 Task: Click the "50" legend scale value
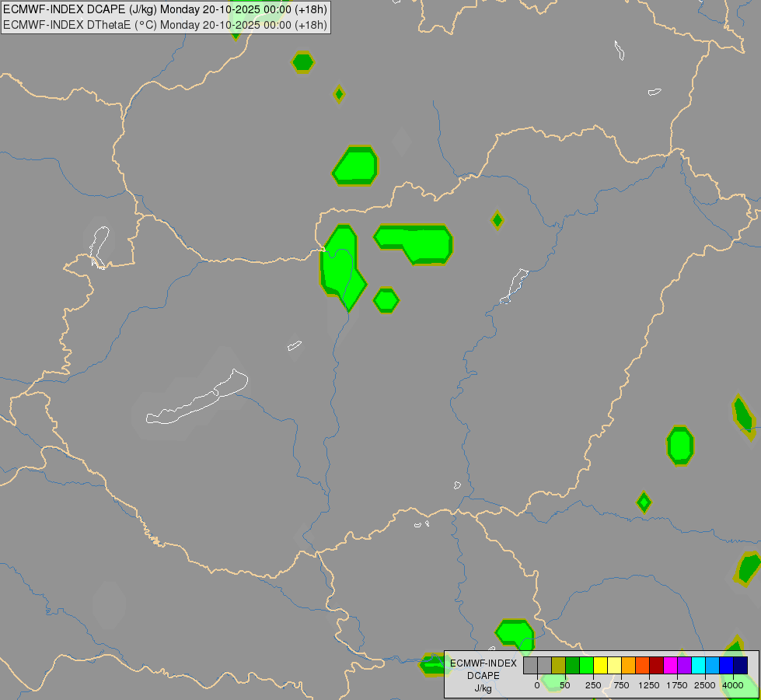click(565, 685)
